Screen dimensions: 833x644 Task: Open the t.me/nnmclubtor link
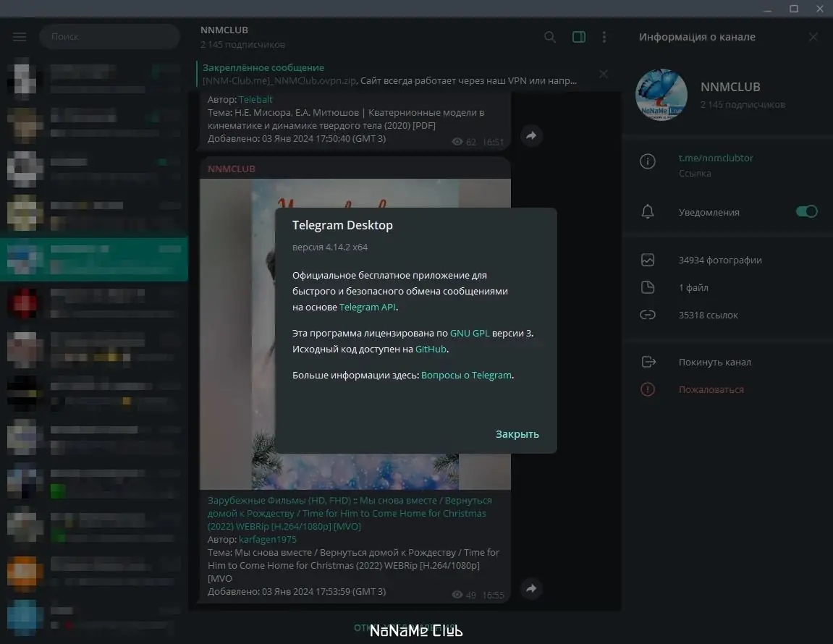(x=716, y=158)
